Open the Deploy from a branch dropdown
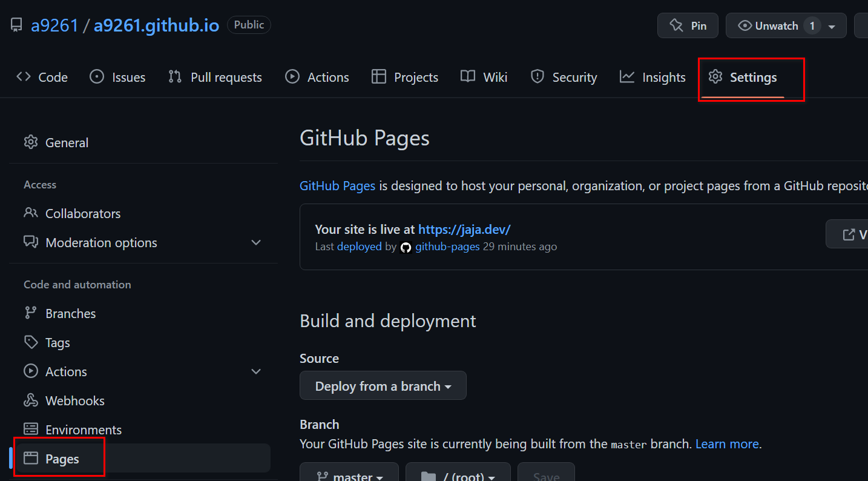 383,385
